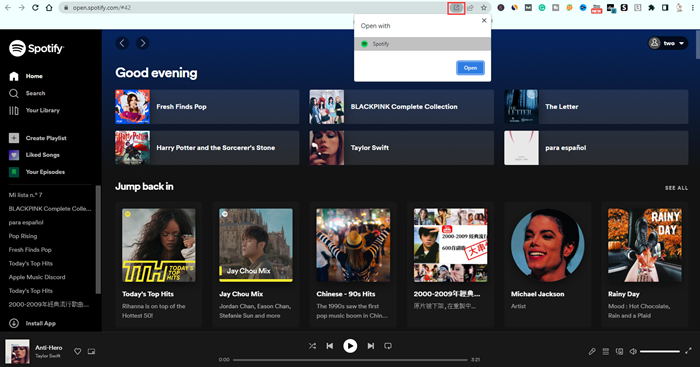Open Pop Rising in sidebar playlists

point(23,236)
